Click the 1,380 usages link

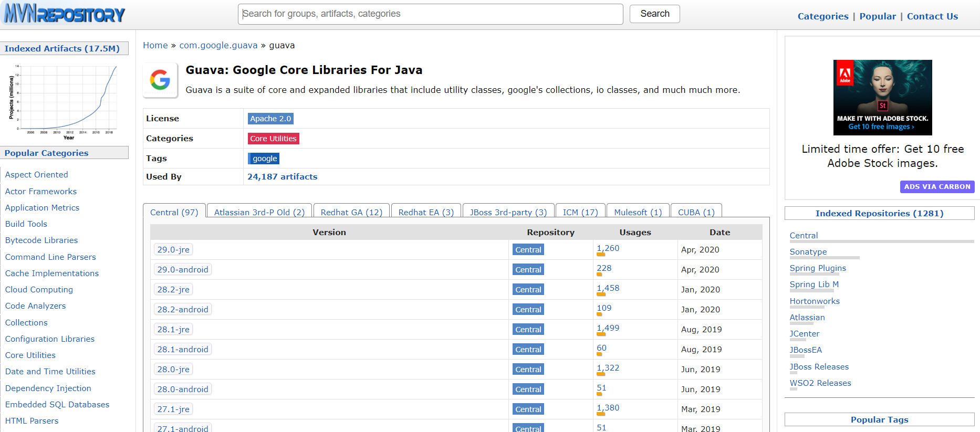(608, 408)
